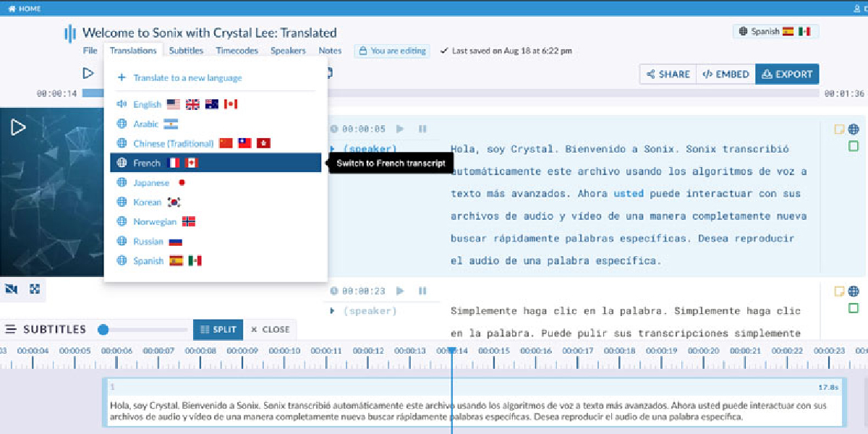Screen dimensions: 868x434
Task: Pause the segment at 00:00:23
Action: [x=422, y=291]
